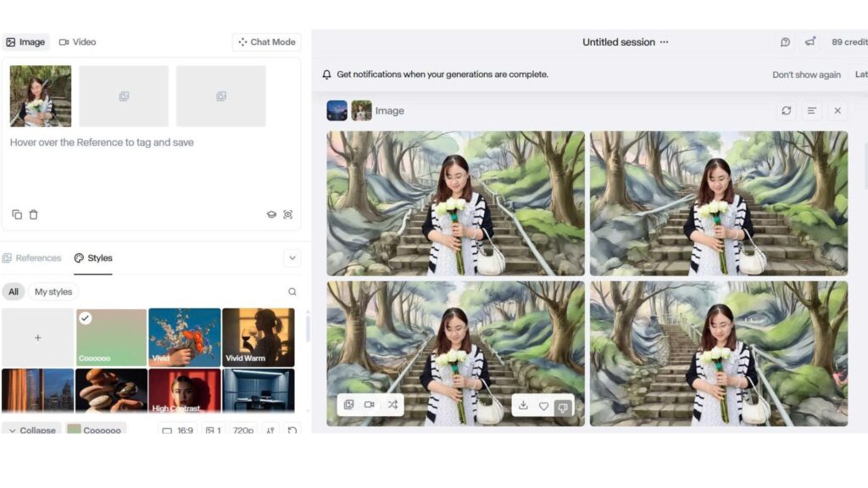The image size is (868, 488).
Task: Click Don't show again link
Action: pos(806,75)
